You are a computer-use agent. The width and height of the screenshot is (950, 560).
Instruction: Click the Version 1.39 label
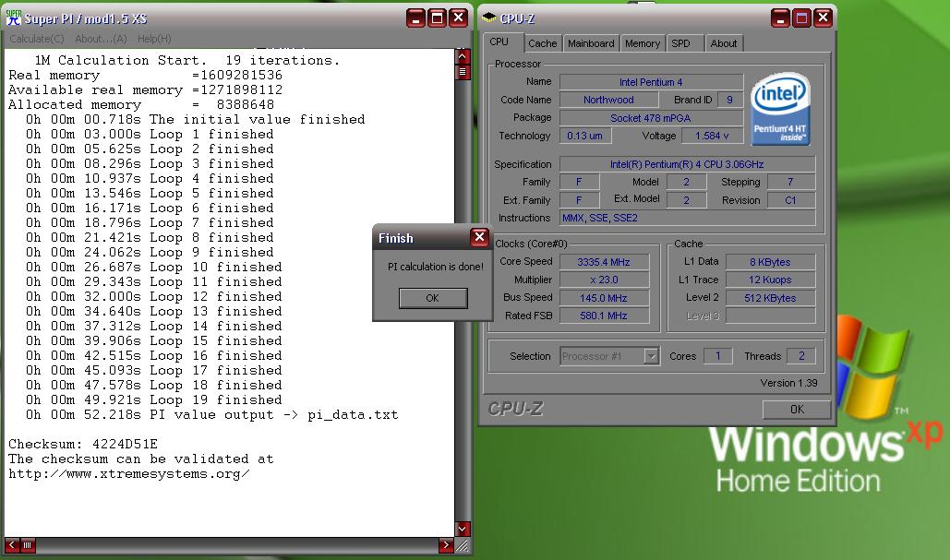pyautogui.click(x=788, y=383)
